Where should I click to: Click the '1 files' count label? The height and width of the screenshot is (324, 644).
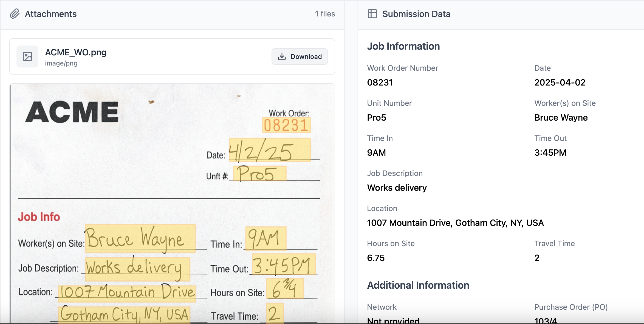[325, 14]
